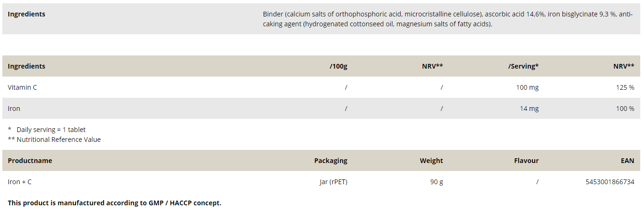Select the Iron + C product name
Screen dimensions: 644x210
20,182
